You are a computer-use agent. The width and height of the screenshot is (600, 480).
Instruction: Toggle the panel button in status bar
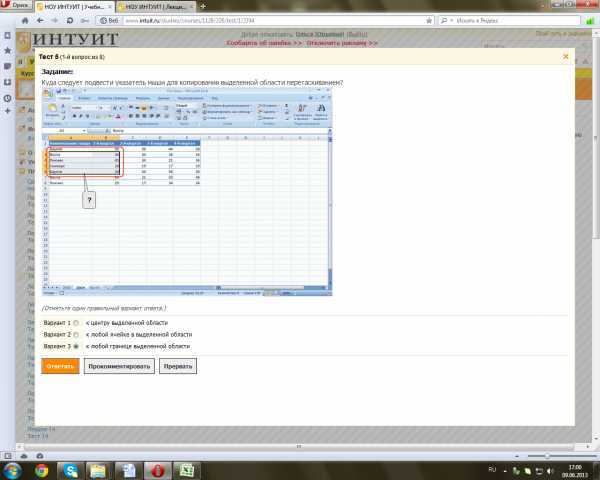(7, 456)
